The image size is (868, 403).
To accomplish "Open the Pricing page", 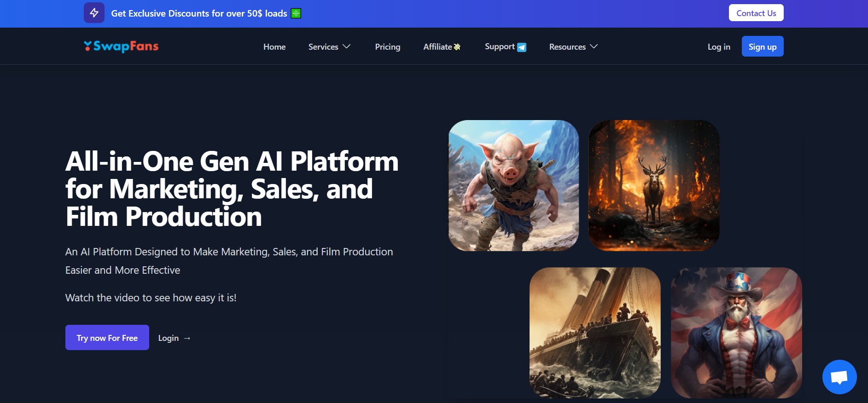I will (x=387, y=47).
